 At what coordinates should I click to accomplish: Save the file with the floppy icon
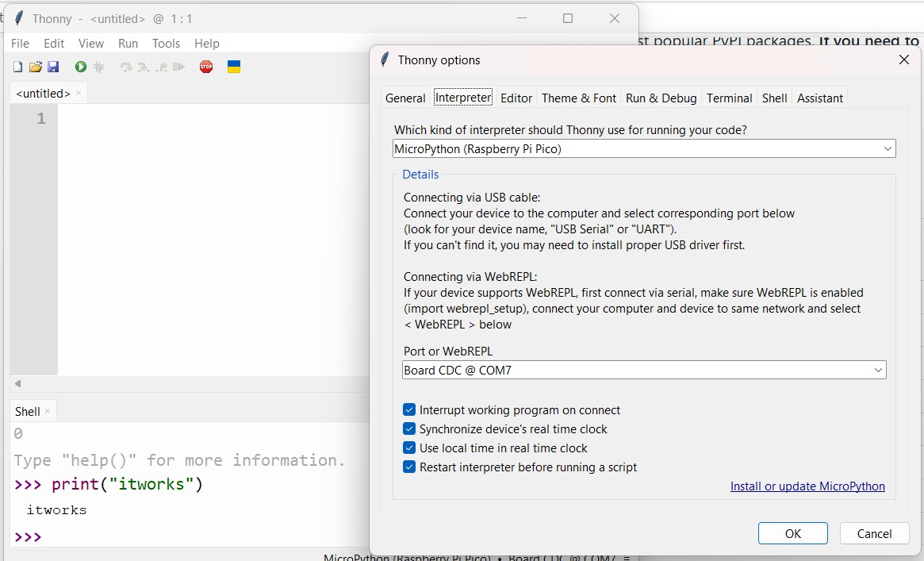pos(53,67)
